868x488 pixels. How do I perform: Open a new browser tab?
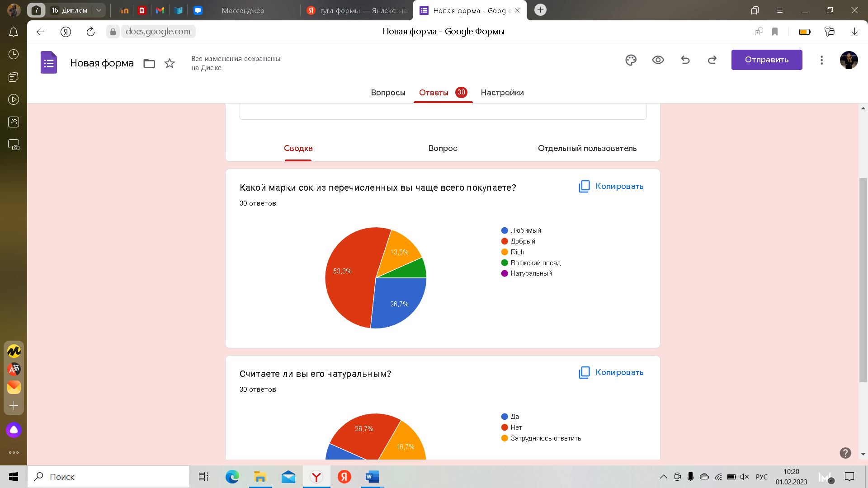[x=540, y=10]
